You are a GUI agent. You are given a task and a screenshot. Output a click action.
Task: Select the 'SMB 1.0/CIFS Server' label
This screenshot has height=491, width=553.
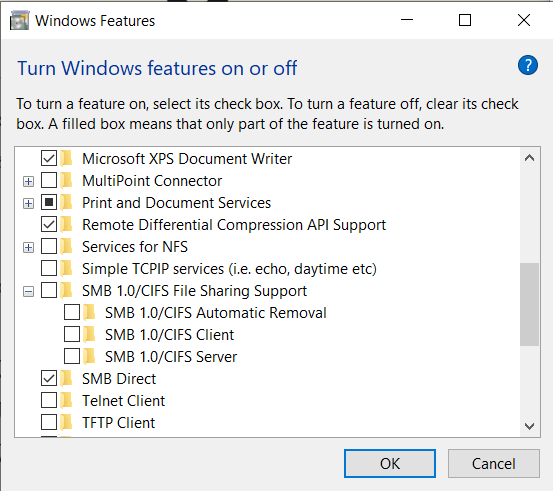[x=171, y=357]
